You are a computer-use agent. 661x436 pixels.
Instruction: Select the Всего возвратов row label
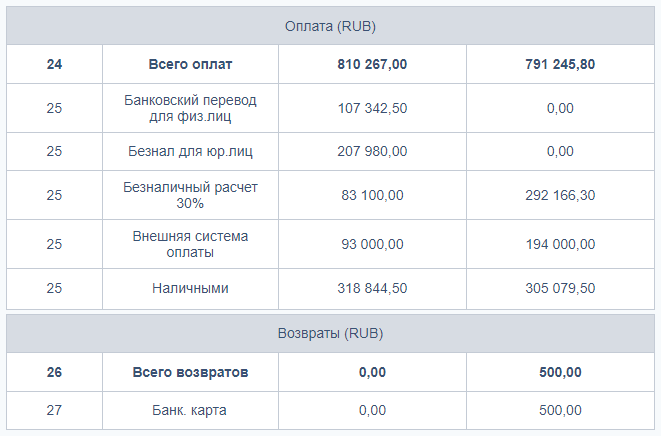(190, 372)
